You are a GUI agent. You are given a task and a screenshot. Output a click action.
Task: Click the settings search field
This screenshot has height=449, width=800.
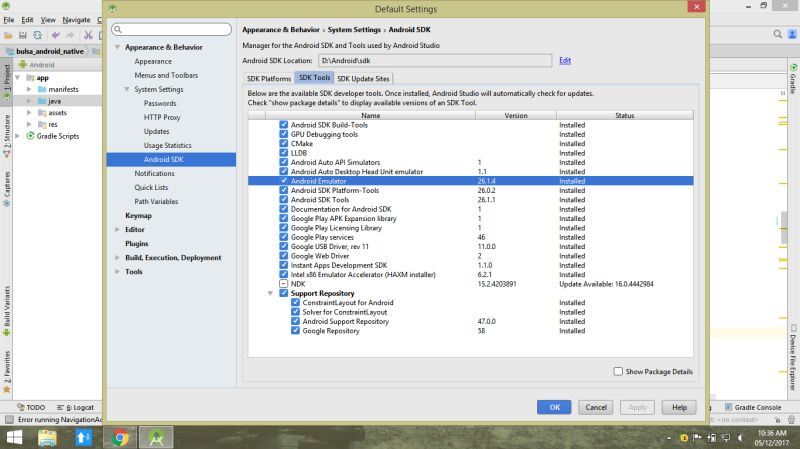(x=171, y=29)
